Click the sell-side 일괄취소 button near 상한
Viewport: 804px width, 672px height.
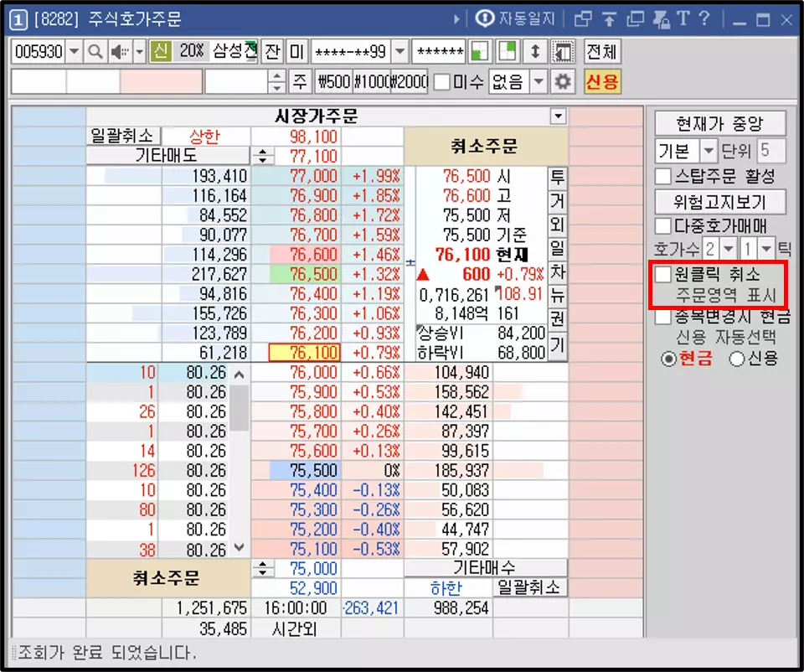coord(123,137)
